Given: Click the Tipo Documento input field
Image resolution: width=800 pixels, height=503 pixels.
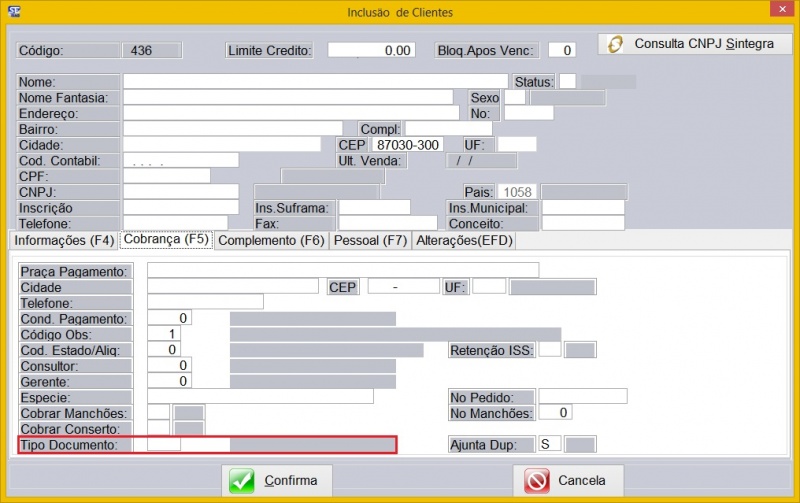Looking at the screenshot, I should point(164,444).
